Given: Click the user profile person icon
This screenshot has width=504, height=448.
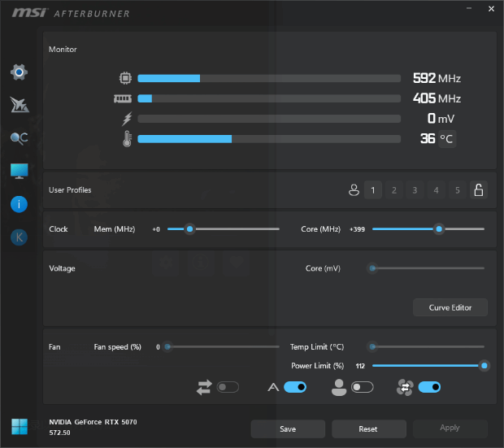Looking at the screenshot, I should (354, 190).
